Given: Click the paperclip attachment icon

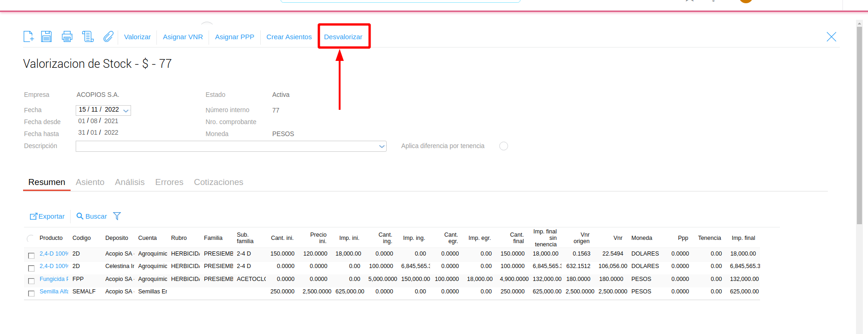Looking at the screenshot, I should tap(108, 36).
